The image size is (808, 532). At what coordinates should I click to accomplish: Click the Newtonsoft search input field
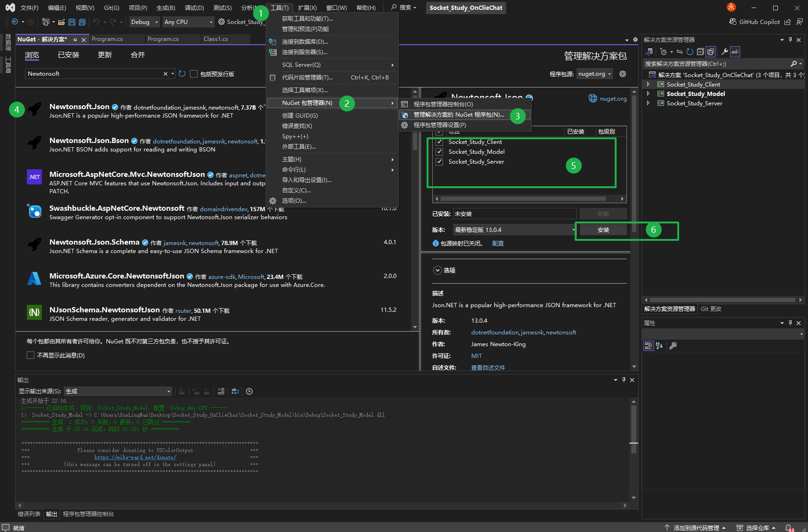click(94, 74)
